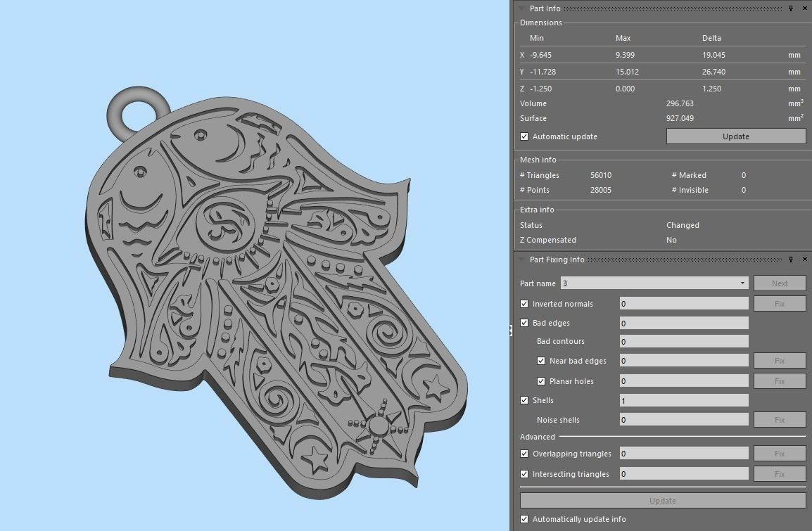Image resolution: width=812 pixels, height=531 pixels.
Task: Disable the Intersecting triangles checkbox
Action: [524, 473]
